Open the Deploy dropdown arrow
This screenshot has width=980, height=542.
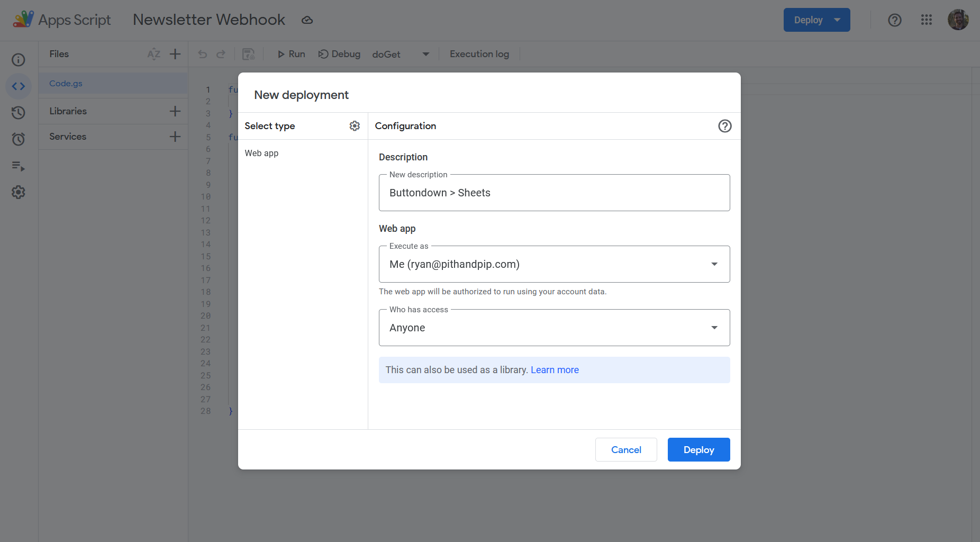coord(837,20)
